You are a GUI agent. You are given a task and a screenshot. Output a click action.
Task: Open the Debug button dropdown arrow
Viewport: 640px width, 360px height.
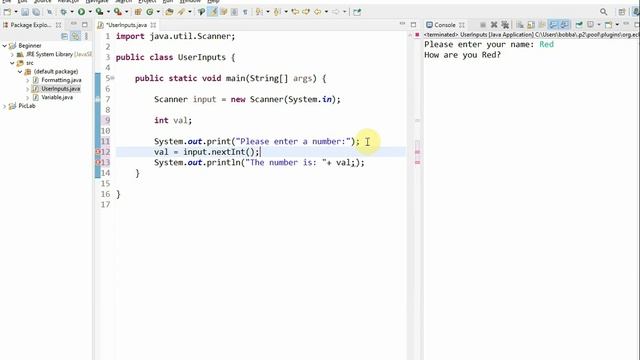(71, 12)
